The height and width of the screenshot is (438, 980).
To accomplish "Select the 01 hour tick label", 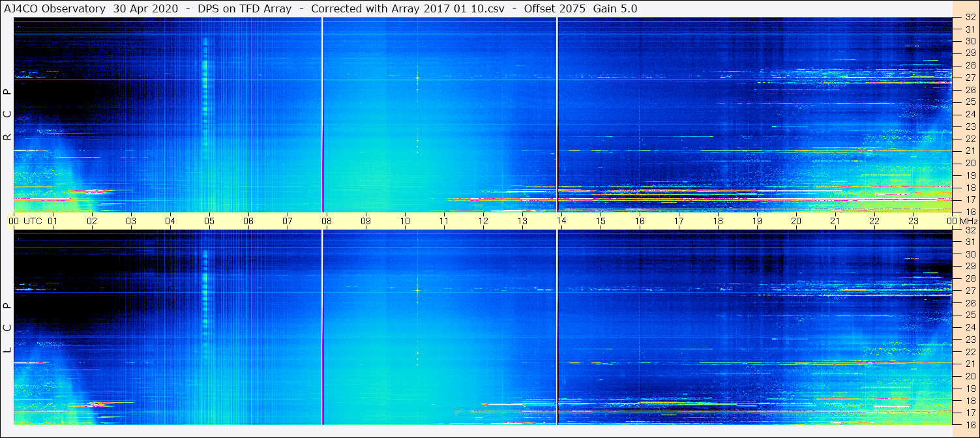I will 53,222.
